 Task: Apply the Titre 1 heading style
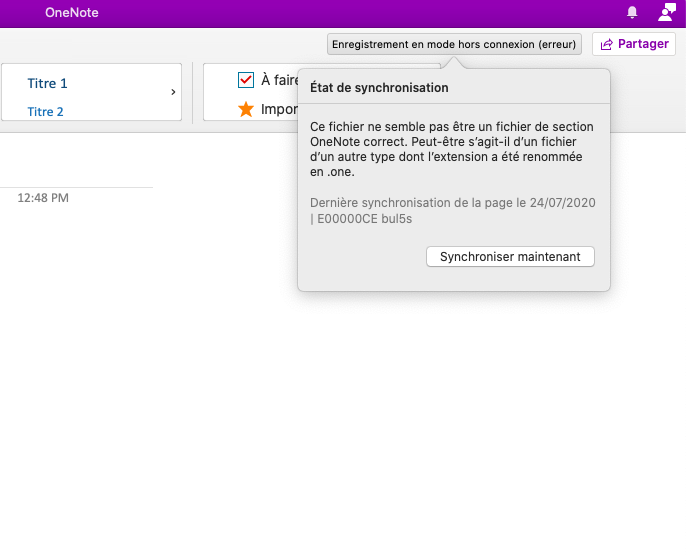[x=47, y=84]
